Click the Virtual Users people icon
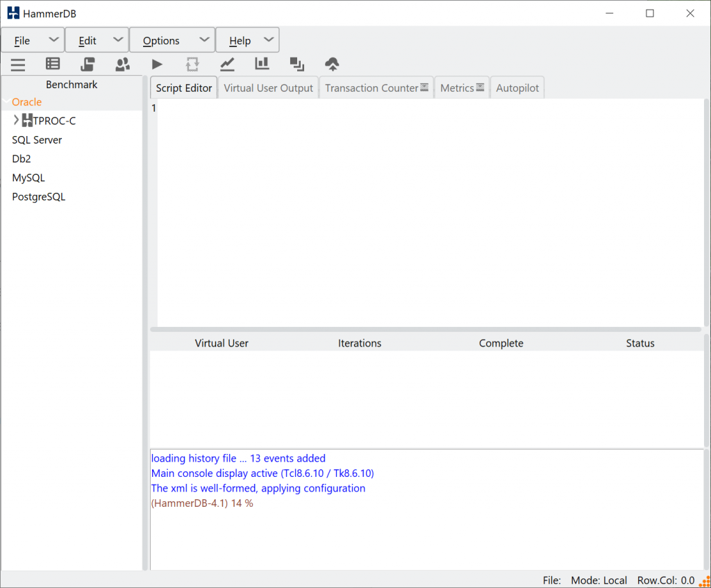This screenshot has width=711, height=588. coord(123,65)
